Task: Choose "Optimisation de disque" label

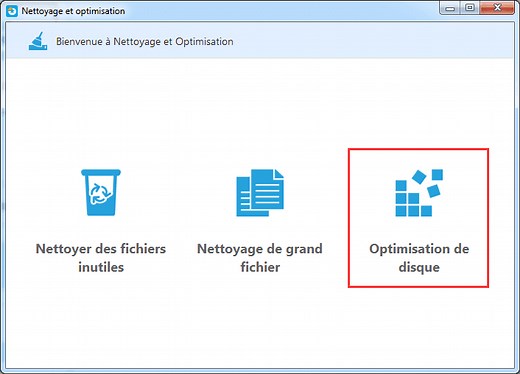Action: [419, 258]
